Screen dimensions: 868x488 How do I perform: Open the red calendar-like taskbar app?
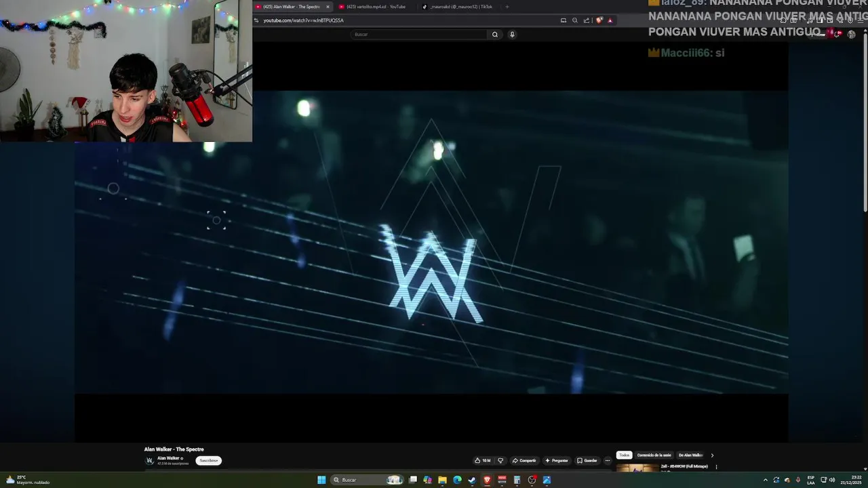click(x=502, y=480)
